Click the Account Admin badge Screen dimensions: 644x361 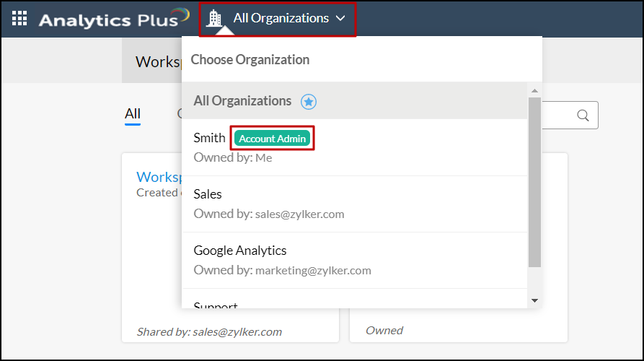click(273, 139)
